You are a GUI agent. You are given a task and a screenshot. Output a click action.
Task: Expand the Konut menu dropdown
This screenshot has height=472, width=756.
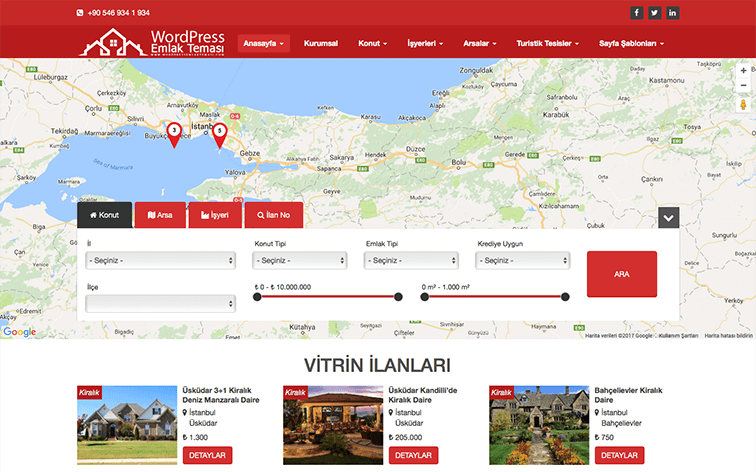click(x=372, y=43)
